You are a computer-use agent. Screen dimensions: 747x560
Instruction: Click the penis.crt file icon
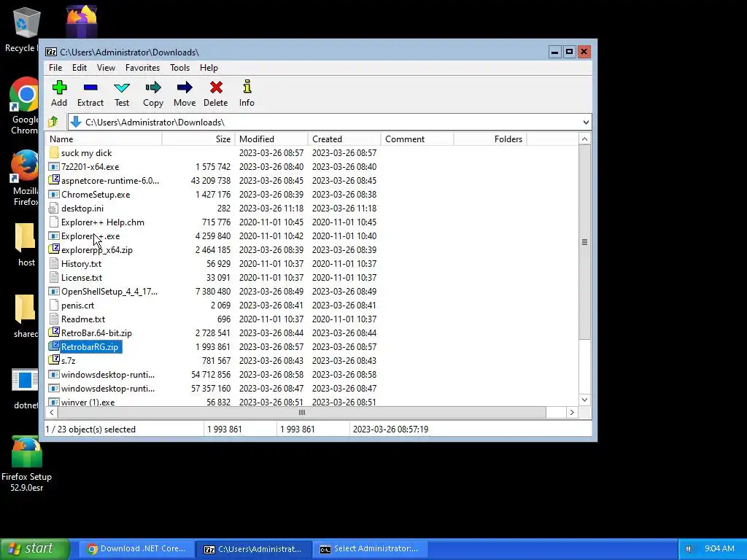(x=54, y=306)
